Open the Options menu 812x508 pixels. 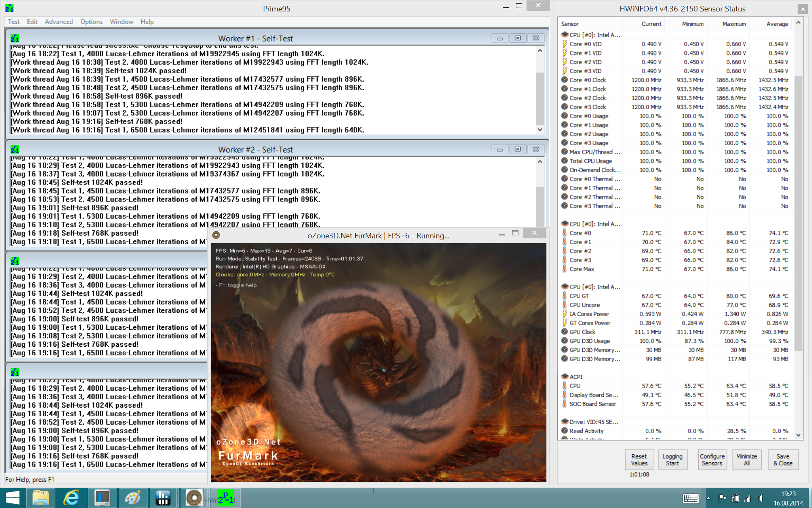pos(91,22)
